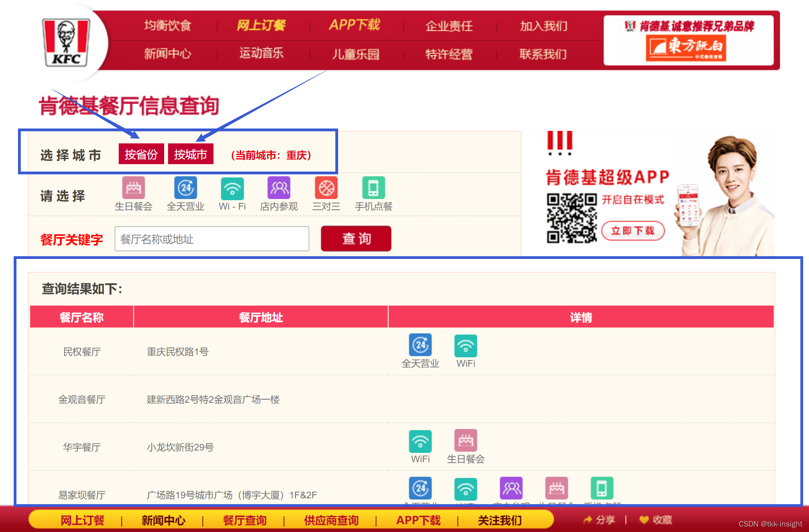Click the 收藏 favorite heart icon
809x532 pixels.
point(644,520)
